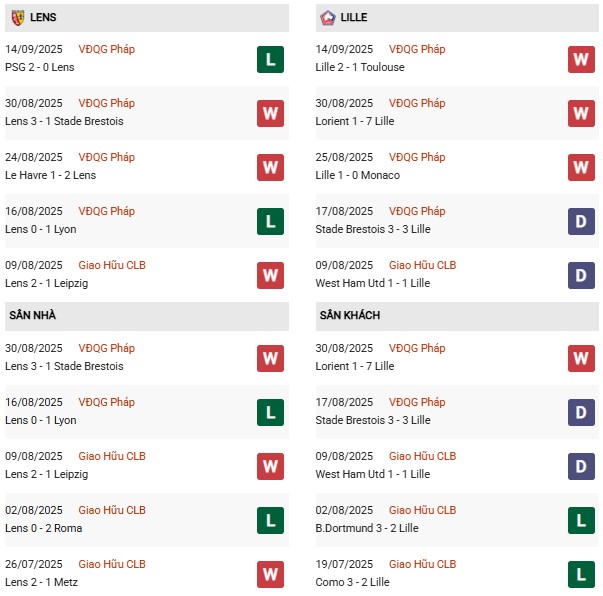This screenshot has width=603, height=596.
Task: Open the VĐQG Pháp link for the 25/08/2025 Lille match
Action: click(417, 157)
